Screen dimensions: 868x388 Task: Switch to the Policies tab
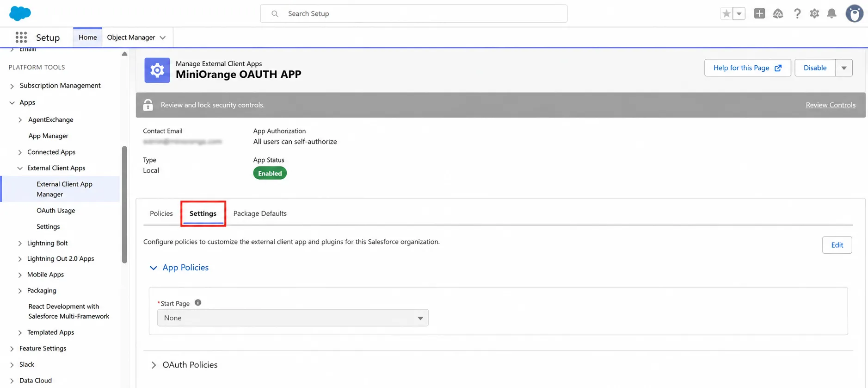161,213
